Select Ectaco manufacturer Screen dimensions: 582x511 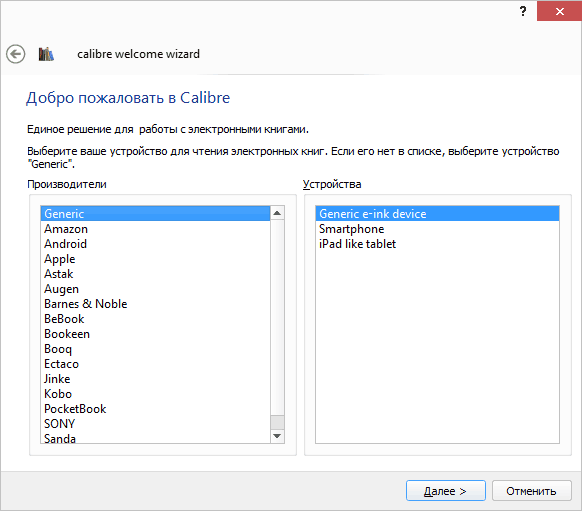(x=155, y=364)
